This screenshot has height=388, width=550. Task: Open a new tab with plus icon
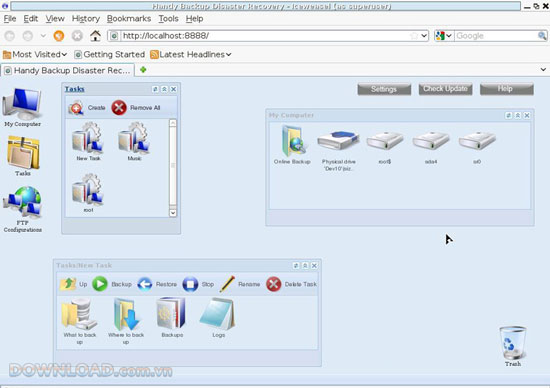[x=143, y=70]
